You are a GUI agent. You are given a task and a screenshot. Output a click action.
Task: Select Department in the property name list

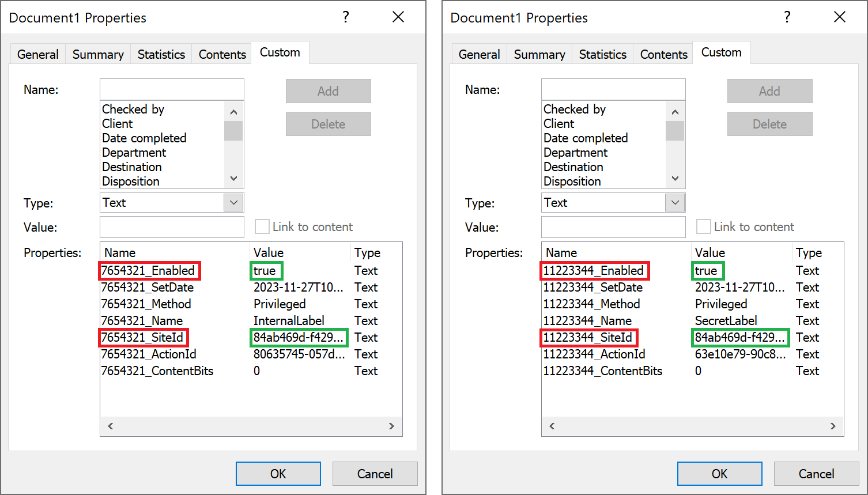pos(134,152)
